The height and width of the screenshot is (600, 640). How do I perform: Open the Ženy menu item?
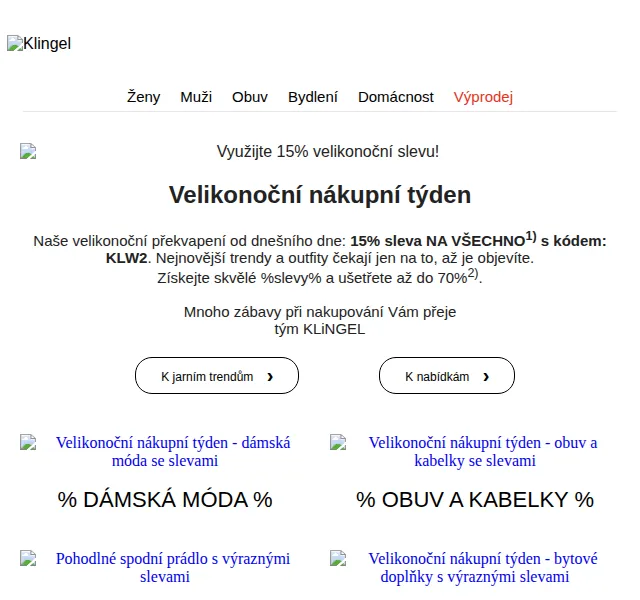pos(143,97)
